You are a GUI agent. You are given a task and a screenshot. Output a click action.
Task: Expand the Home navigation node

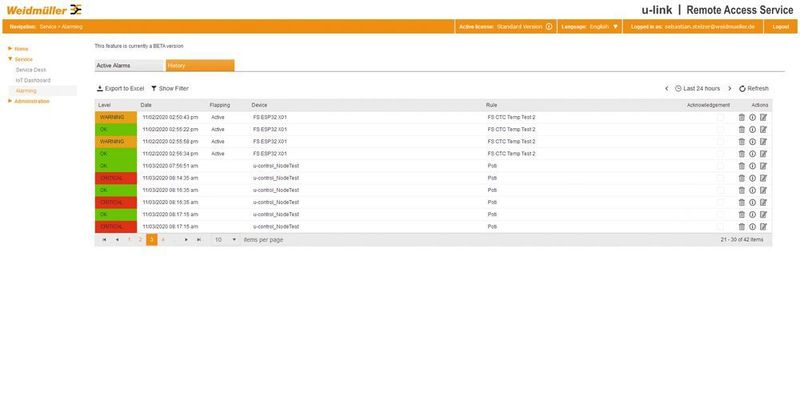point(10,48)
